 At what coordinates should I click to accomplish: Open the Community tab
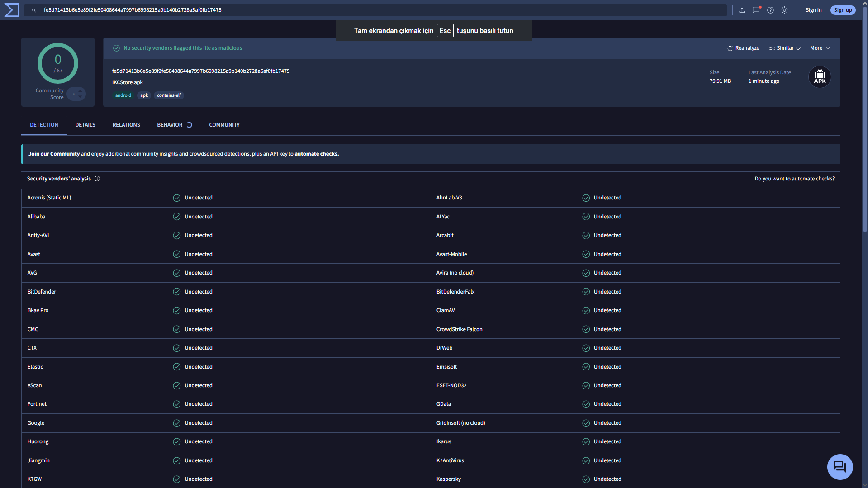click(224, 125)
